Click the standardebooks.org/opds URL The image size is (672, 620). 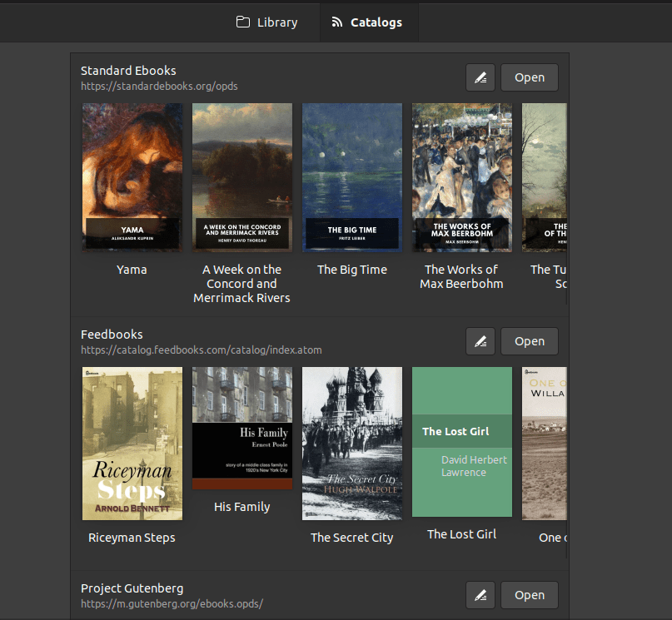coord(159,86)
